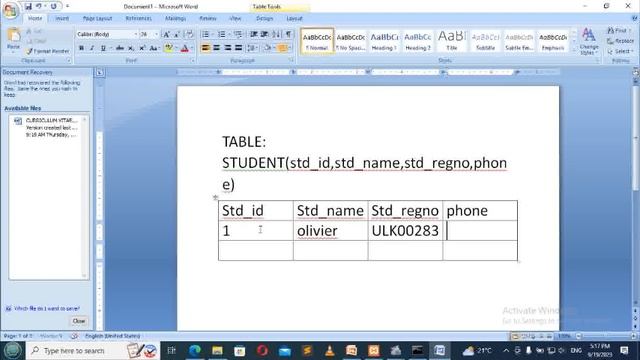Justify the paragraph text
This screenshot has width=640, height=360.
239,48
